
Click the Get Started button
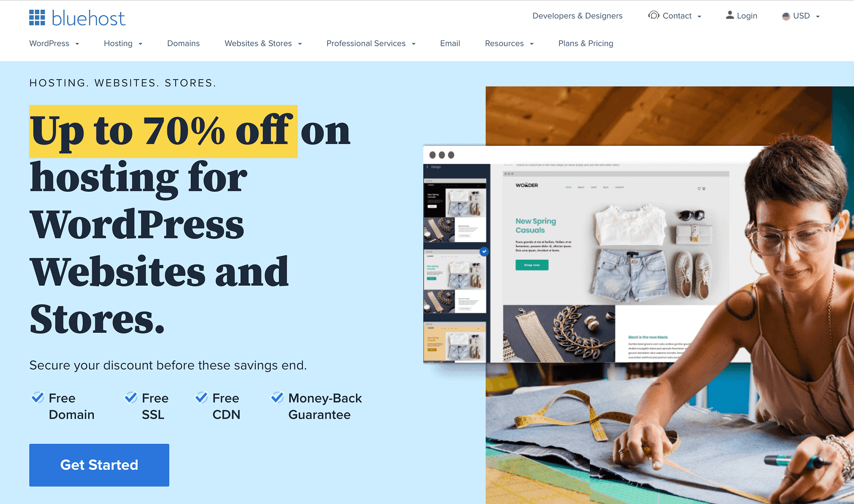(x=99, y=464)
